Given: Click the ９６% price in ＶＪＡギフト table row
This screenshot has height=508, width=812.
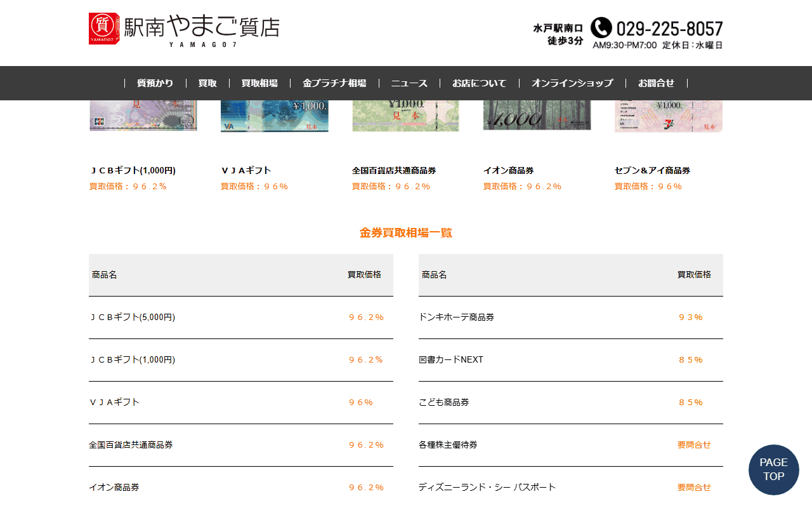Looking at the screenshot, I should (x=361, y=402).
